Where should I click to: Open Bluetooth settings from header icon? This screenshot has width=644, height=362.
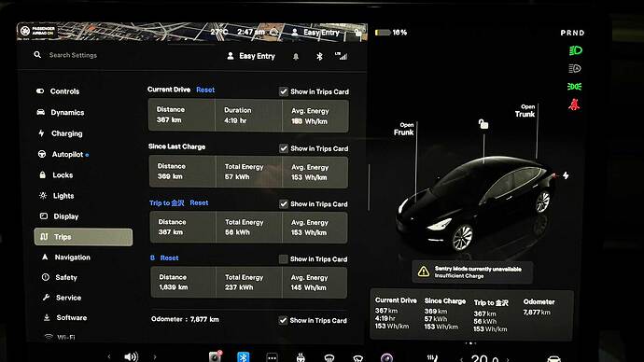[319, 56]
